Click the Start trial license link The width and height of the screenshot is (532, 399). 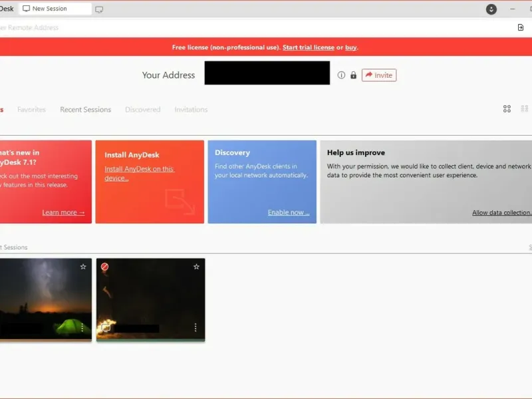tap(309, 47)
